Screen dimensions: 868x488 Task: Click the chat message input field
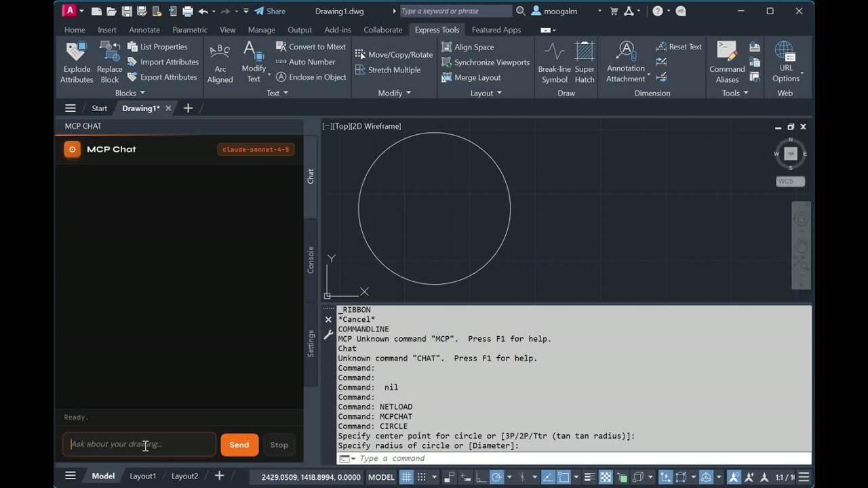[139, 445]
